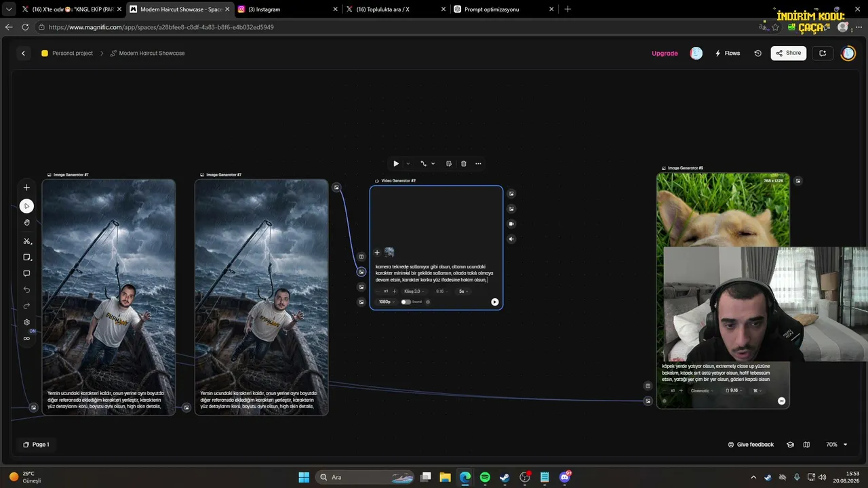Open the 9:16 ratio dropdown in Image Generator #9
The image size is (868, 488).
(x=733, y=391)
